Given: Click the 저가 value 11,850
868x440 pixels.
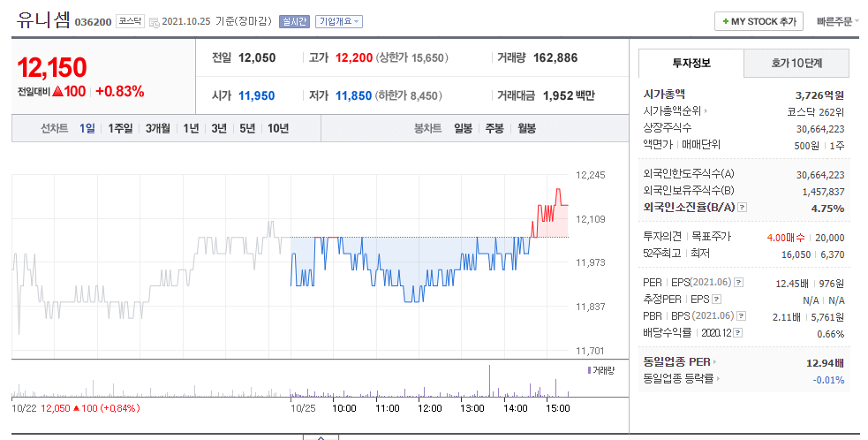Looking at the screenshot, I should tap(353, 96).
